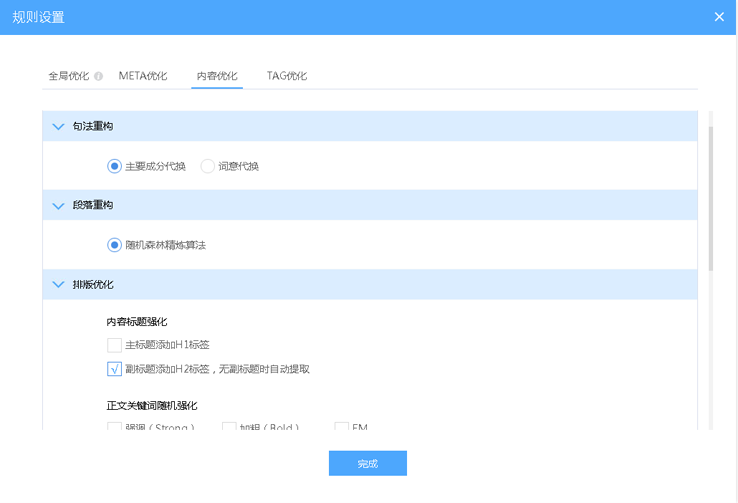Collapse the 段落重构 section chevron
Image resolution: width=738 pixels, height=503 pixels.
click(57, 205)
